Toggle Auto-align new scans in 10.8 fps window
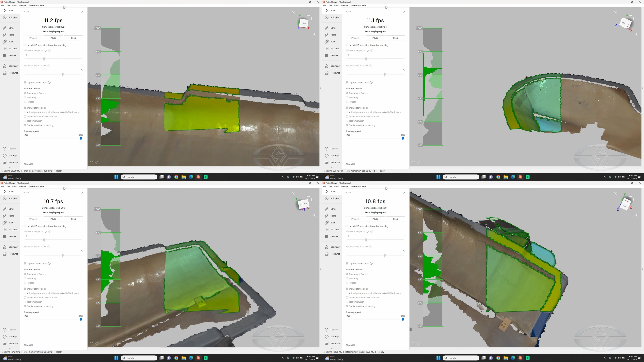The image size is (644, 362). pyautogui.click(x=347, y=293)
